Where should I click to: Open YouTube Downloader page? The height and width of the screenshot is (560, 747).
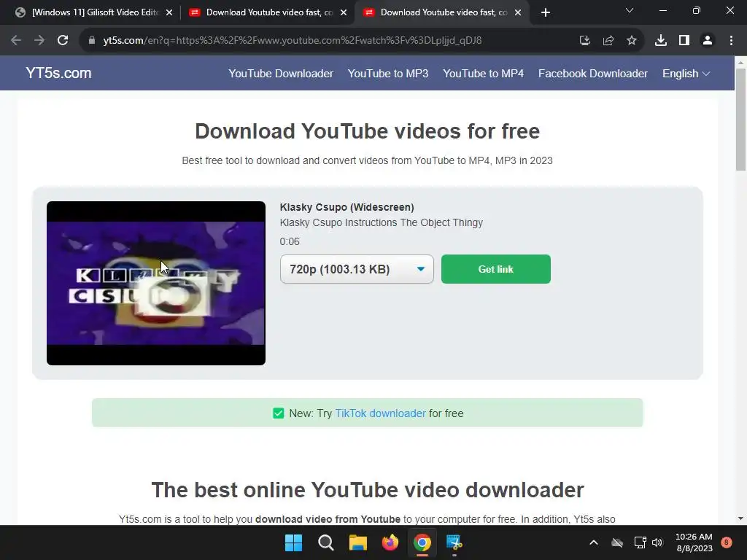[x=281, y=74]
